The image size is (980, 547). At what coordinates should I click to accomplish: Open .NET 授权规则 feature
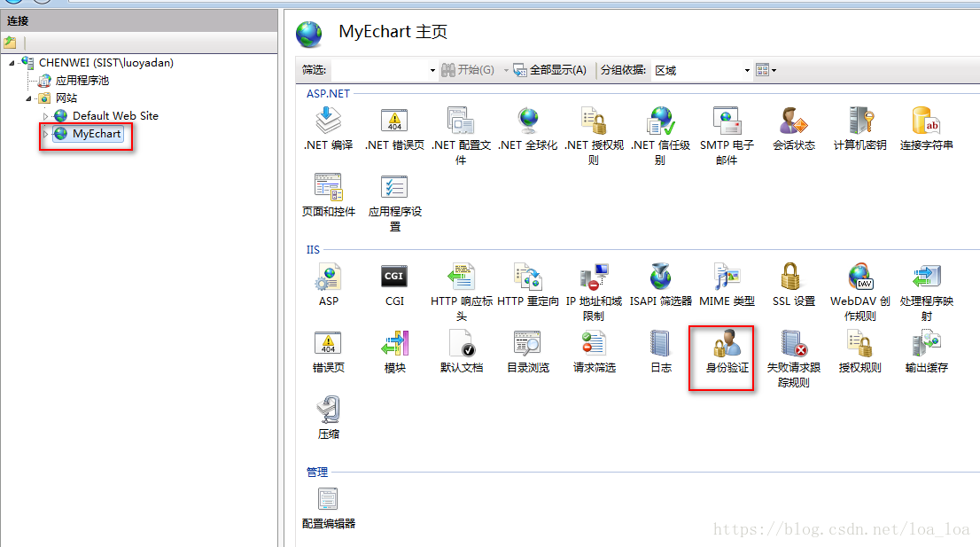pyautogui.click(x=594, y=137)
